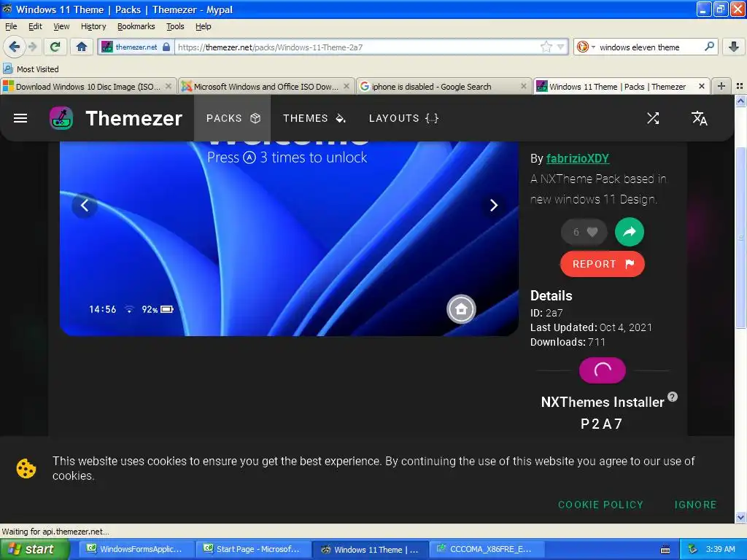Open the Themezer hamburger menu
The height and width of the screenshot is (560, 747).
(x=20, y=118)
